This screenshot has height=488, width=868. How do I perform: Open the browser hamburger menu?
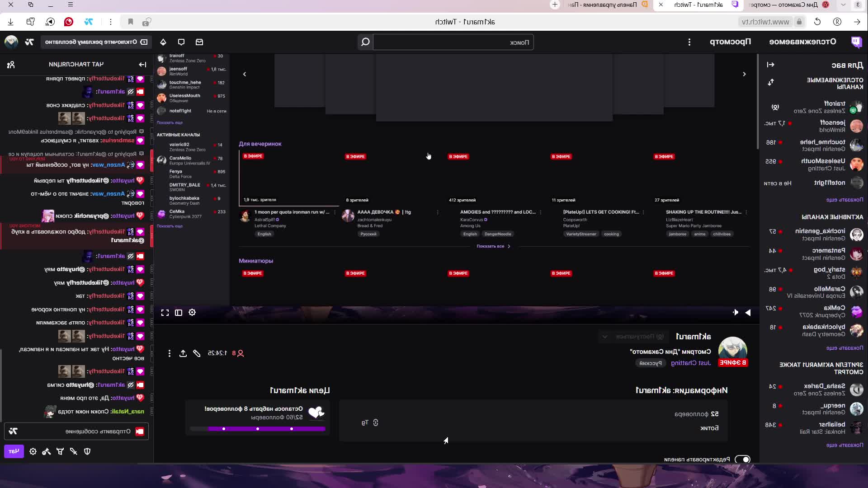(x=70, y=5)
